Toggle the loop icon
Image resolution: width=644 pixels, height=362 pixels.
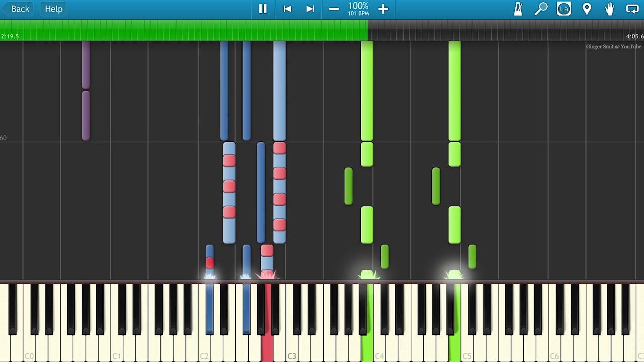(x=632, y=9)
